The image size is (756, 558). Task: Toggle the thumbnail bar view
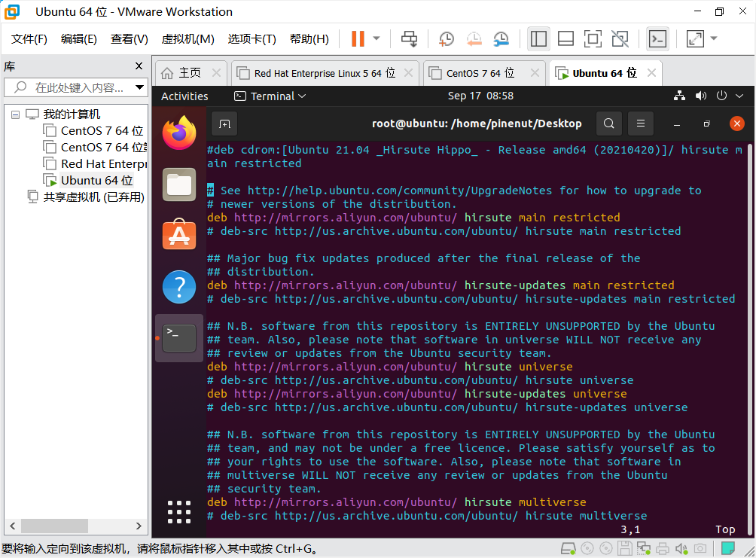coord(565,38)
